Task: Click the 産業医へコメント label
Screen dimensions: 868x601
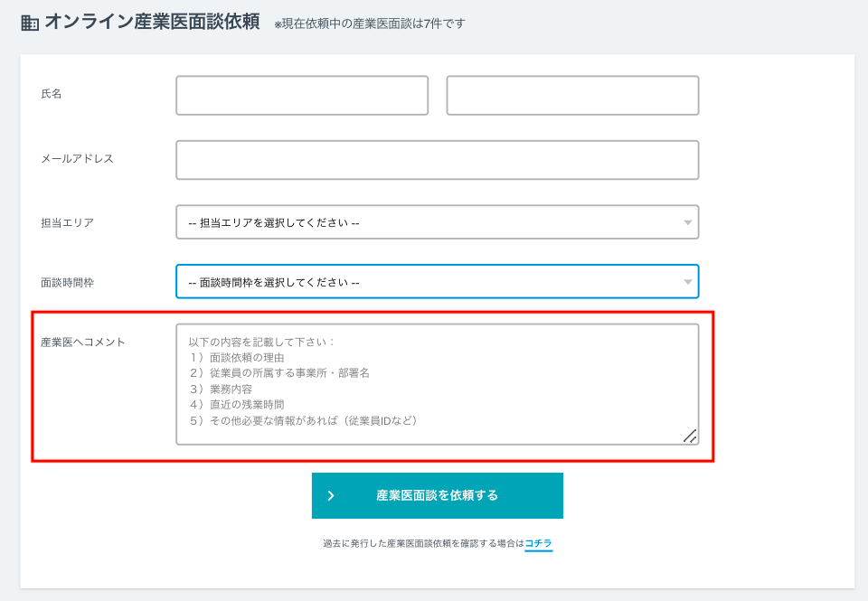Action: 83,343
